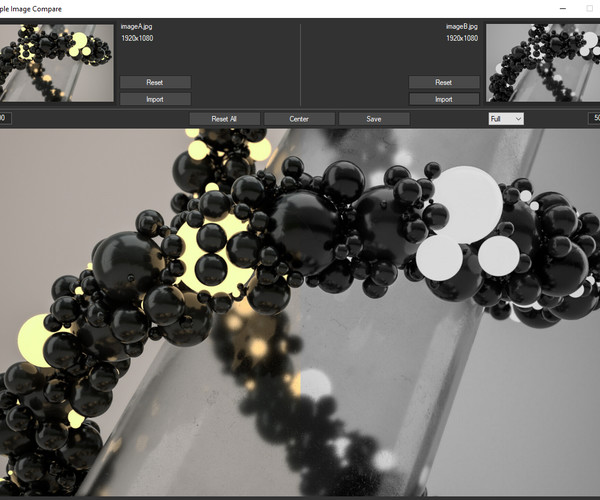
Task: Click the Reset All button
Action: click(x=224, y=119)
